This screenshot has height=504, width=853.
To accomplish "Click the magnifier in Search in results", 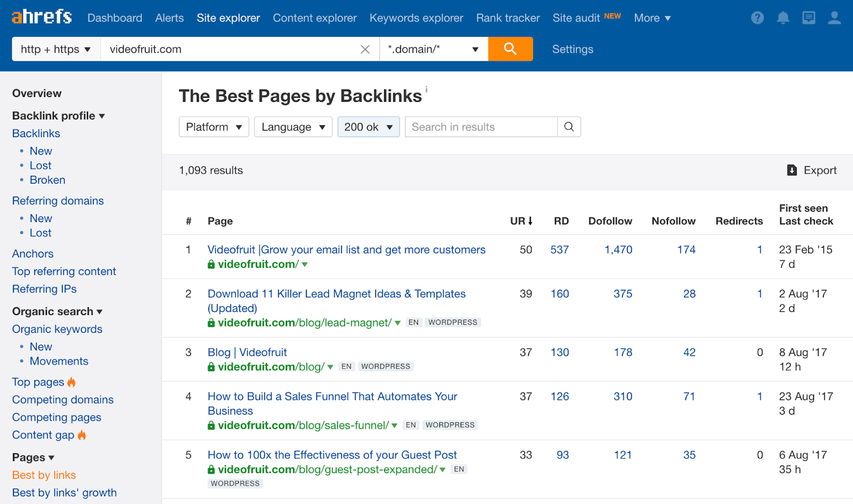I will (x=569, y=127).
